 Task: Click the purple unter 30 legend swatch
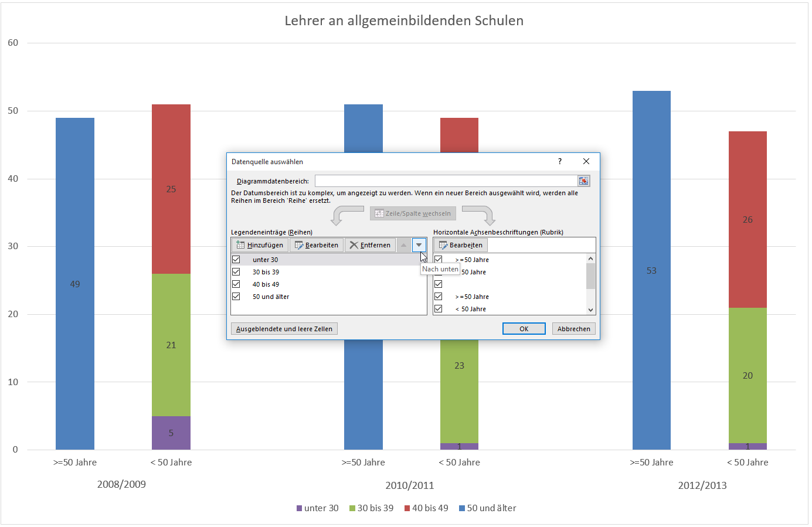pyautogui.click(x=299, y=508)
